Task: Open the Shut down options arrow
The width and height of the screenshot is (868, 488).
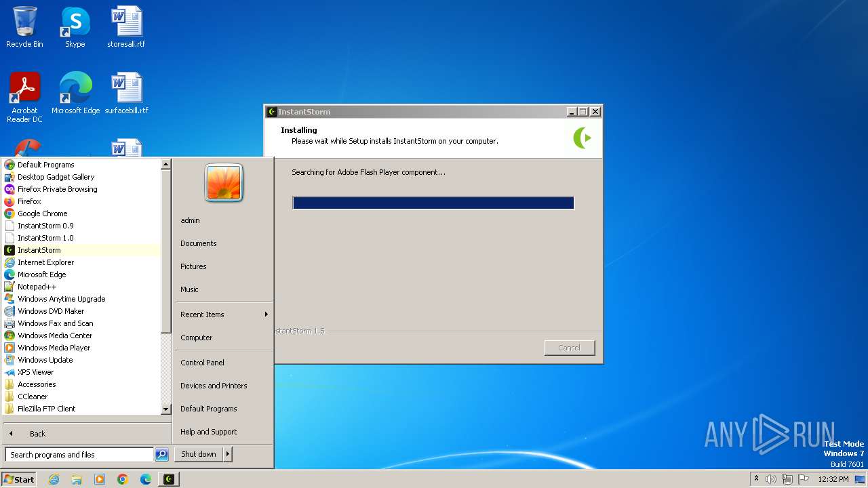Action: click(228, 454)
